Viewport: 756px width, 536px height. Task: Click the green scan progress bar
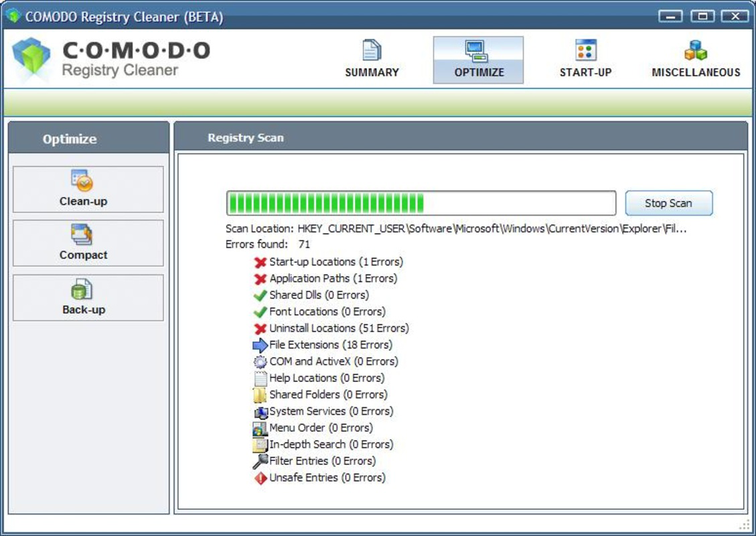pos(421,203)
